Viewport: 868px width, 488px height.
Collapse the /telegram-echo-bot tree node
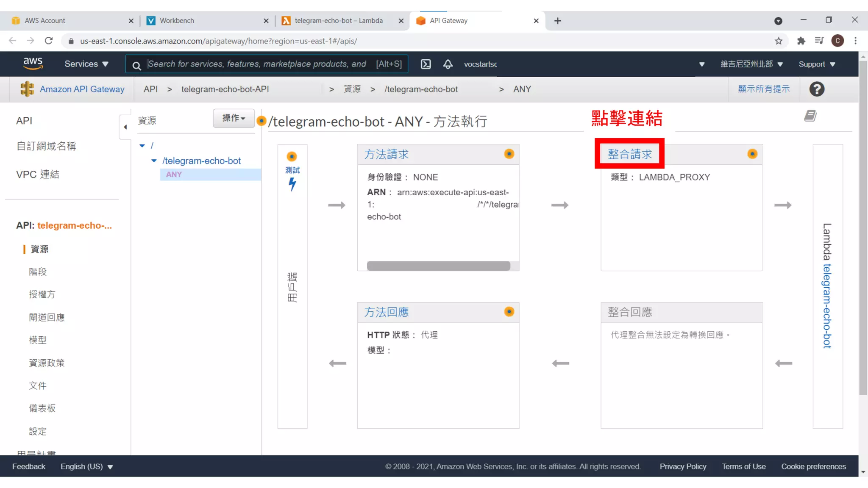(154, 161)
